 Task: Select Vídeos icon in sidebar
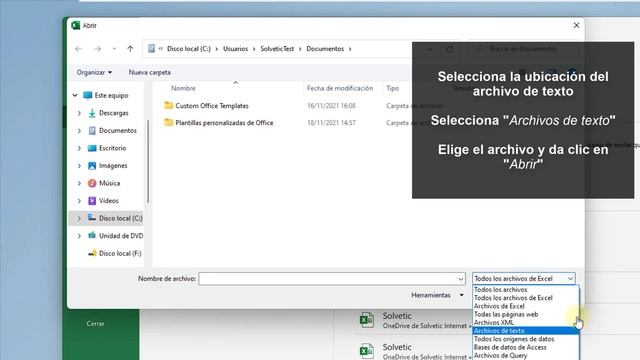tap(92, 201)
